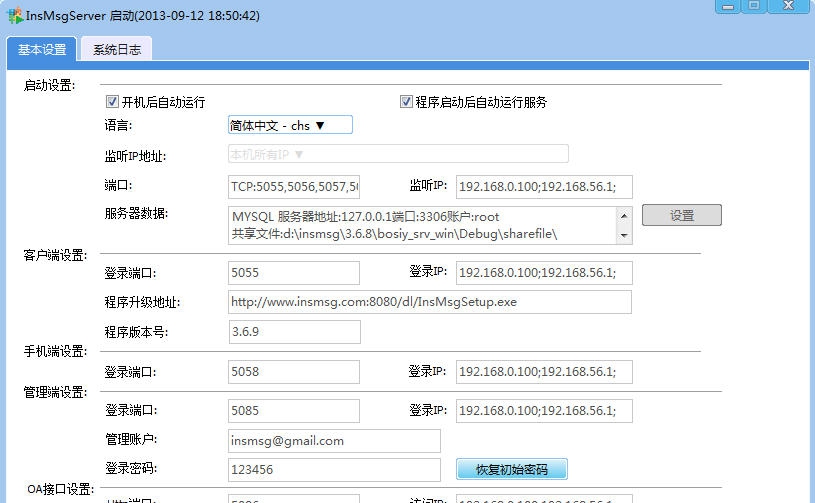Open the 语言 dropdown showing 简体中文 - chs
The height and width of the screenshot is (503, 815).
coord(290,125)
